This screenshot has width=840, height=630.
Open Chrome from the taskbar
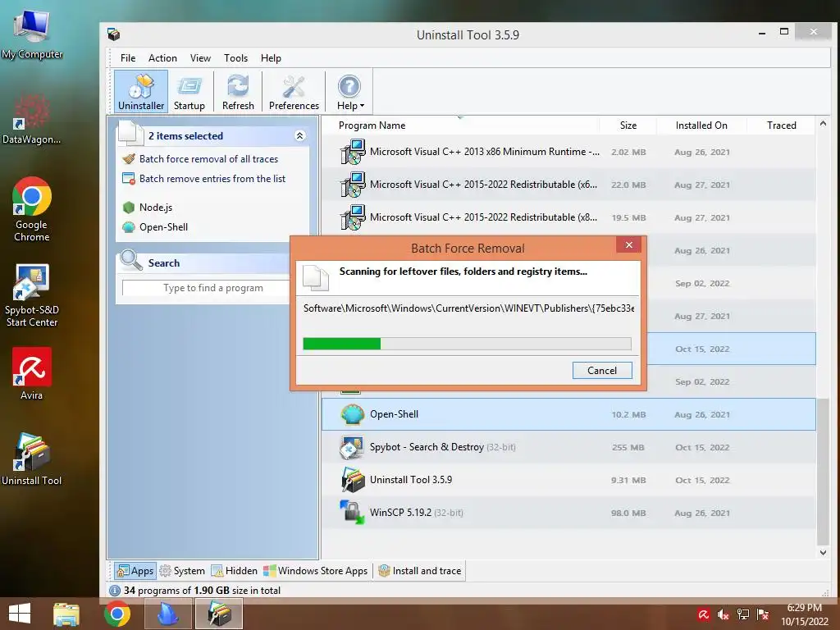click(x=117, y=614)
